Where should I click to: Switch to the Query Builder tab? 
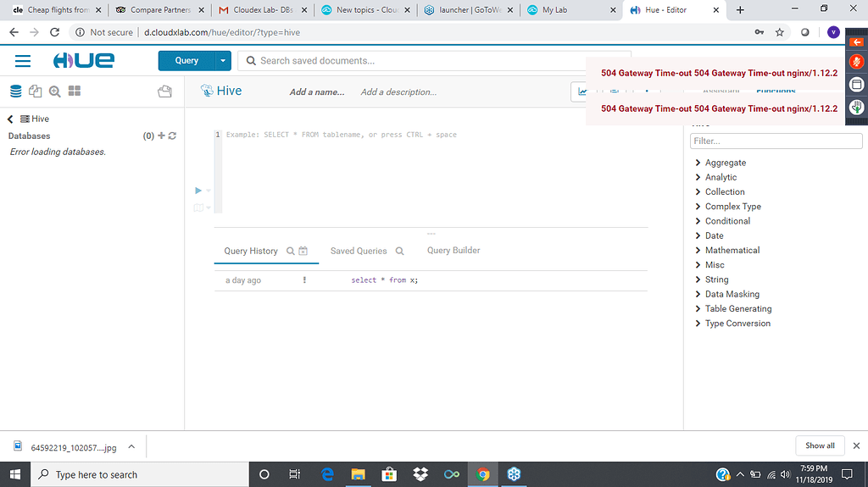tap(453, 251)
